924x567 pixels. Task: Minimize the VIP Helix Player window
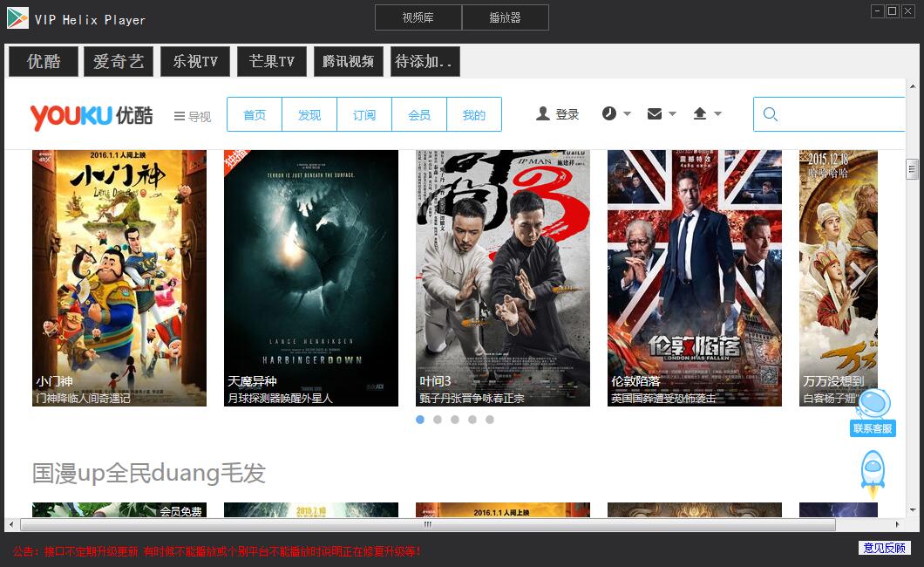[x=878, y=11]
